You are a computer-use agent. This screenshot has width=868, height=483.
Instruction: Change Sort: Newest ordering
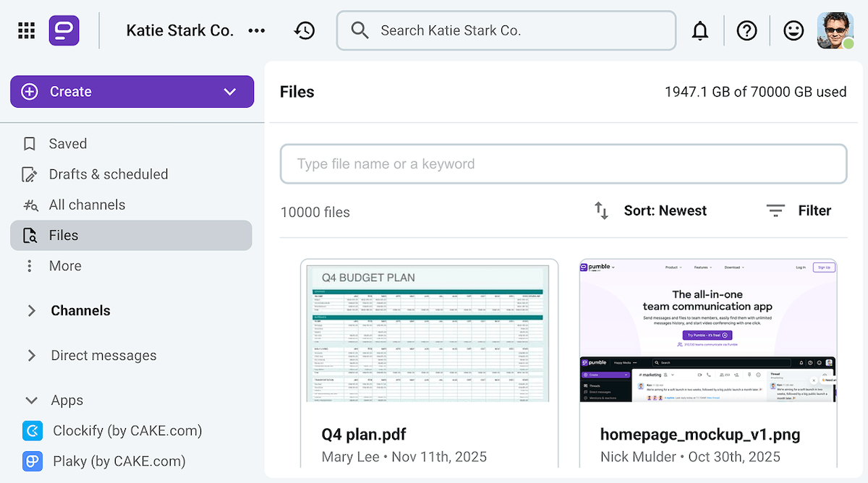coord(665,210)
